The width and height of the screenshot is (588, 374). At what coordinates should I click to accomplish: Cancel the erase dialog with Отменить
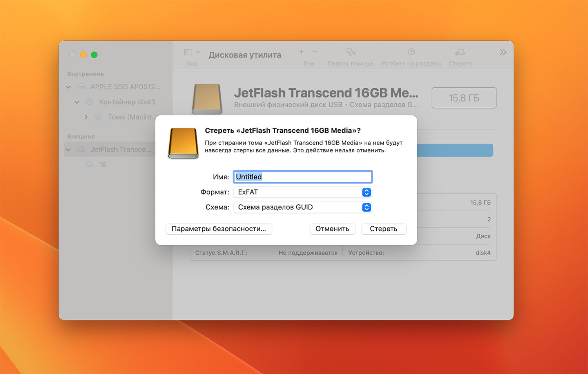point(332,229)
